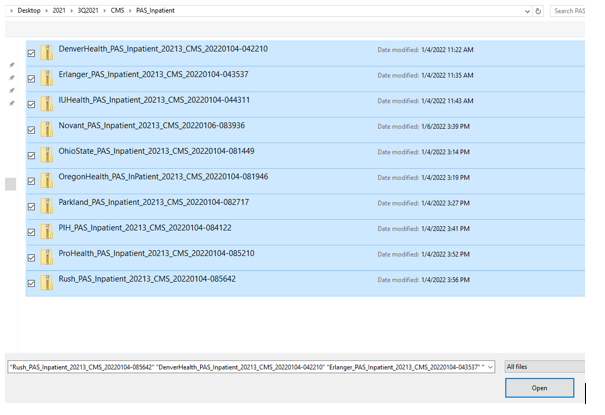605x415 pixels.
Task: Select DenverHealth_PAS_Inpatient_20213_CMS_20220104-042210 file name
Action: (x=163, y=49)
